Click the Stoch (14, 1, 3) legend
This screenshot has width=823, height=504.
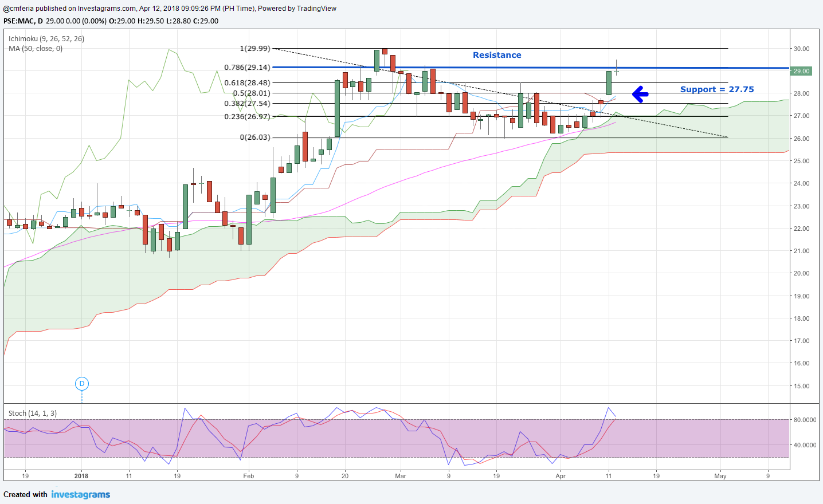coord(33,413)
